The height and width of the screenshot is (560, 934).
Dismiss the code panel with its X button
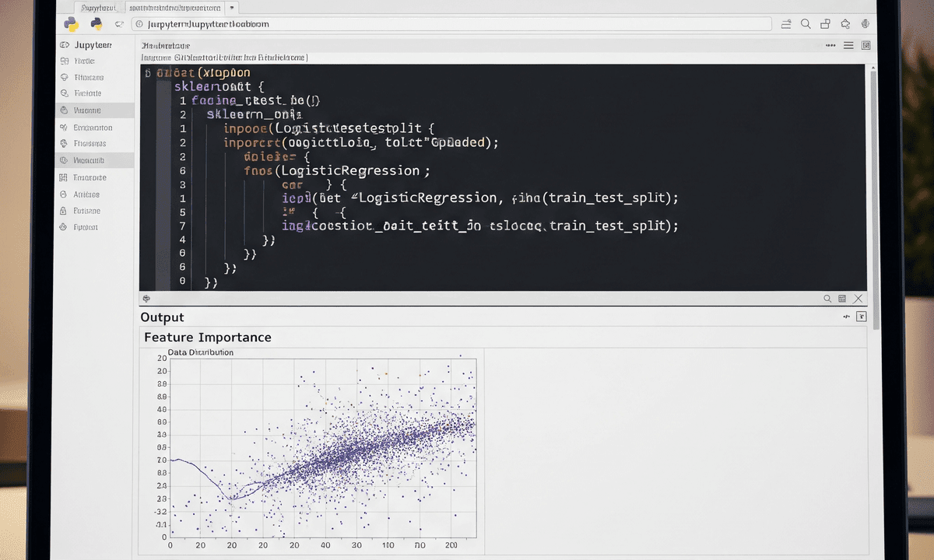tap(859, 298)
